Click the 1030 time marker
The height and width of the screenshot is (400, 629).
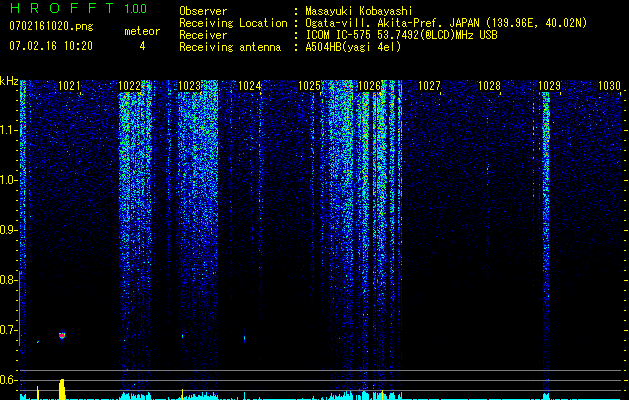tap(609, 86)
